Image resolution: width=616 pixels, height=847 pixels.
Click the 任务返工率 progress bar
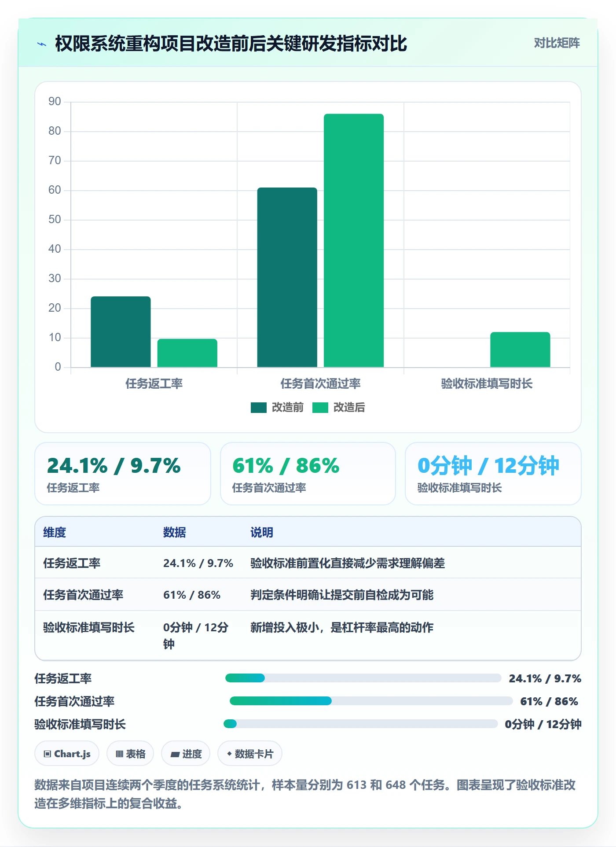point(363,678)
